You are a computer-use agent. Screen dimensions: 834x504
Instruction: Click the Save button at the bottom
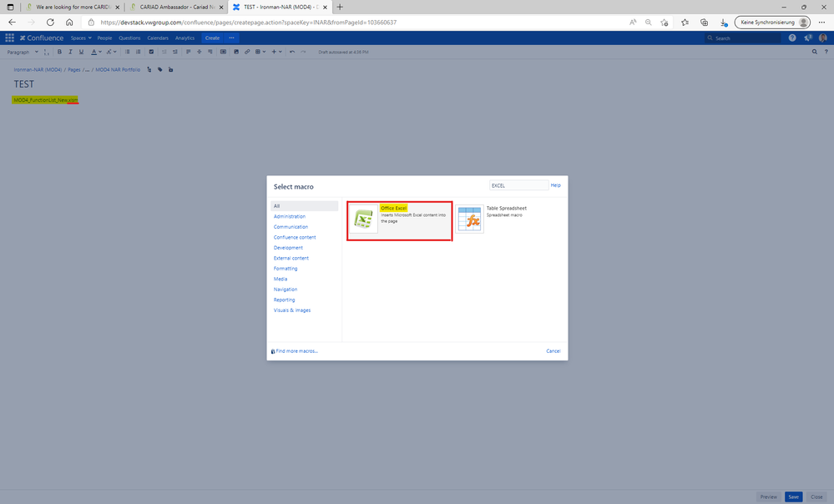(794, 496)
